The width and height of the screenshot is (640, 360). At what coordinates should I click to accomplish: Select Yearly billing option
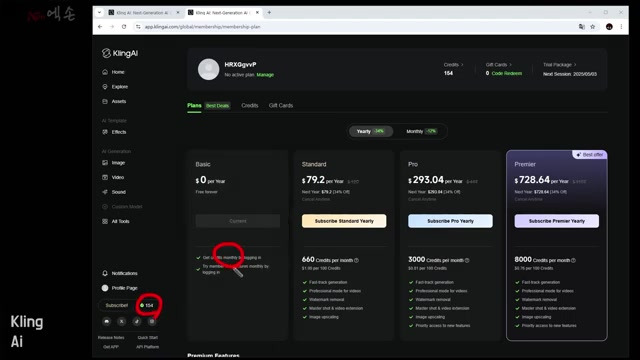coord(371,131)
